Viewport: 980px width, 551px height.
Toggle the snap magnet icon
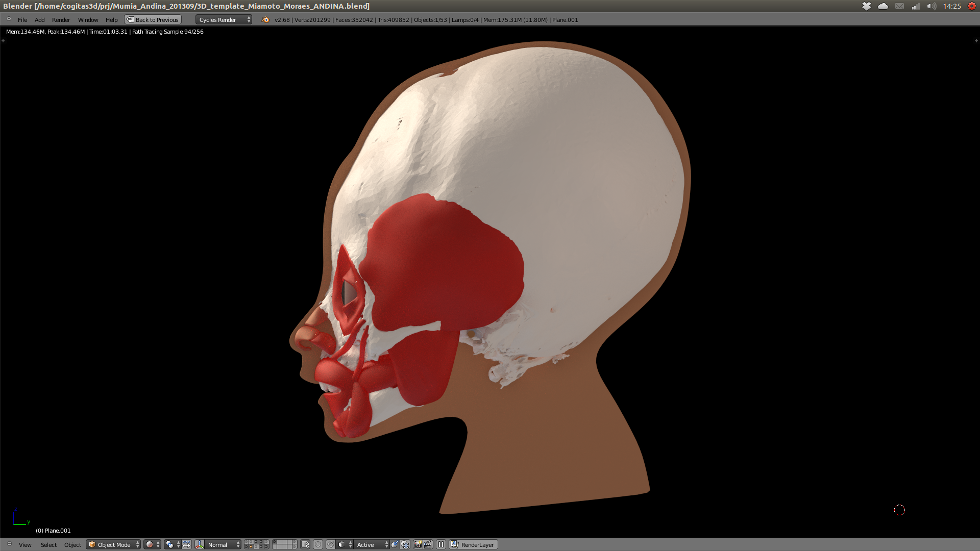[x=330, y=545]
